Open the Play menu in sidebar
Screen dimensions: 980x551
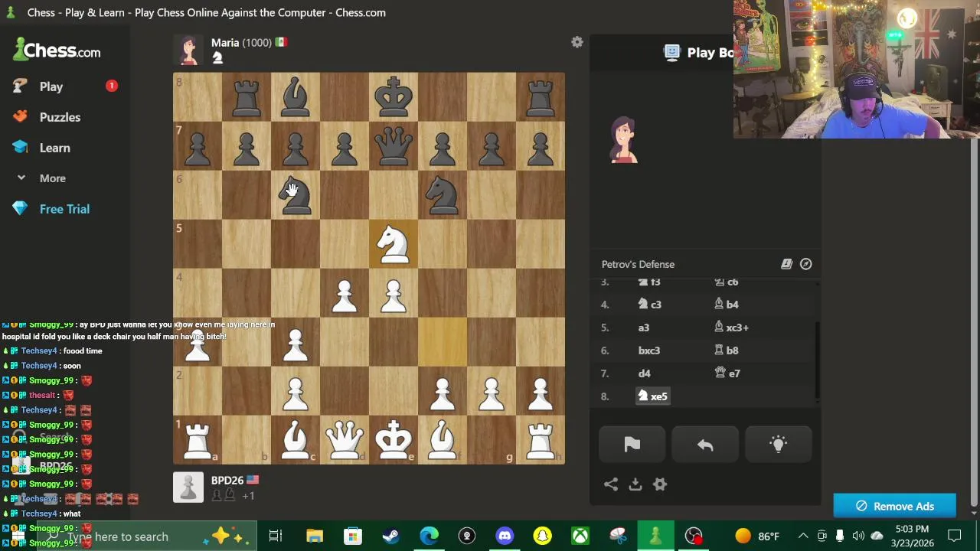click(51, 86)
